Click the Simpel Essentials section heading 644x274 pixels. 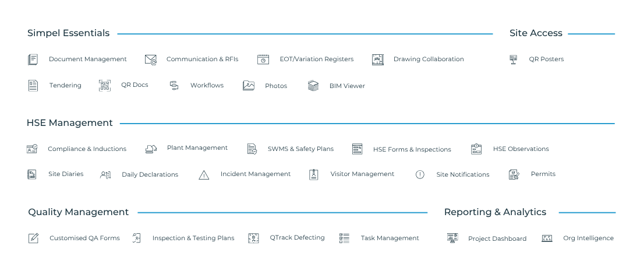point(68,33)
